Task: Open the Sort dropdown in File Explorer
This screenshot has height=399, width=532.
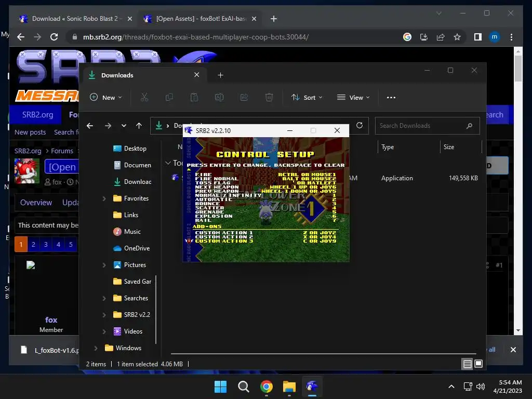Action: (307, 97)
